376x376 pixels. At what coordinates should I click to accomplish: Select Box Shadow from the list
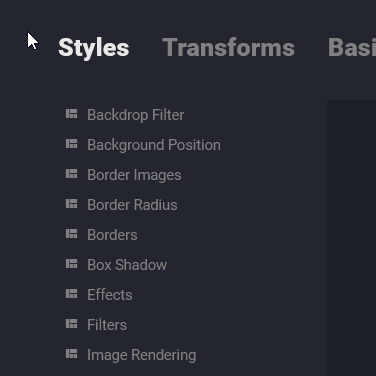pyautogui.click(x=127, y=265)
